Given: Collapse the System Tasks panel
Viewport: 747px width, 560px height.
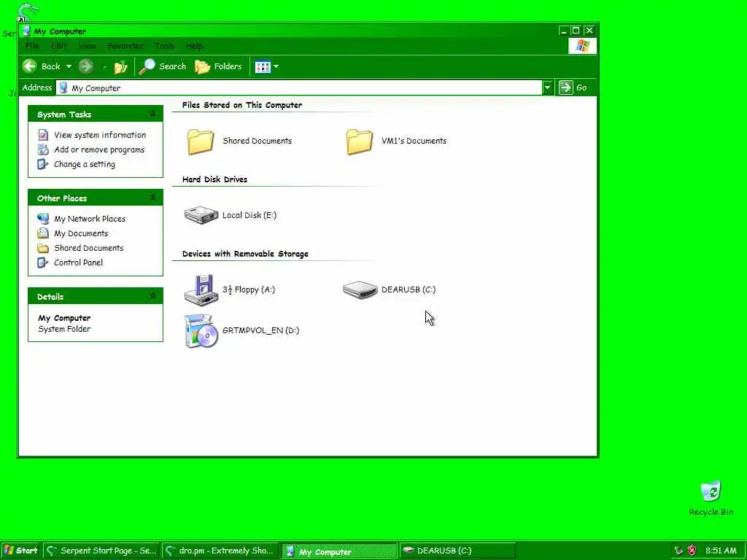Looking at the screenshot, I should coord(153,113).
